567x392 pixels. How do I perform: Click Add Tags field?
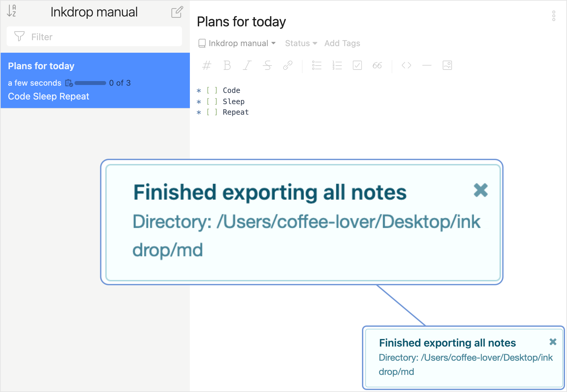tap(342, 43)
